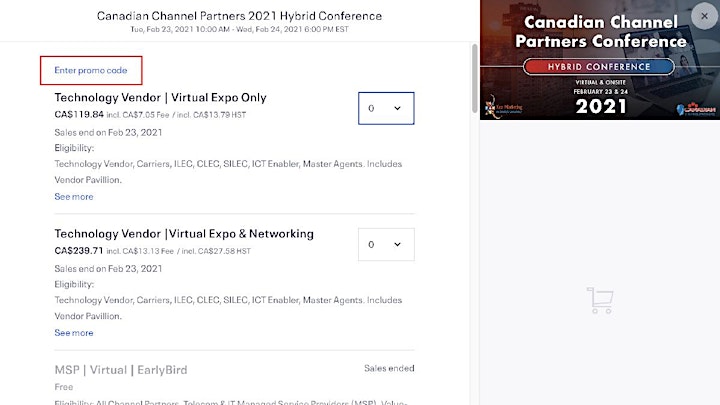Click Sales end on Feb 23, 2021 under CA$239.71

click(x=108, y=269)
